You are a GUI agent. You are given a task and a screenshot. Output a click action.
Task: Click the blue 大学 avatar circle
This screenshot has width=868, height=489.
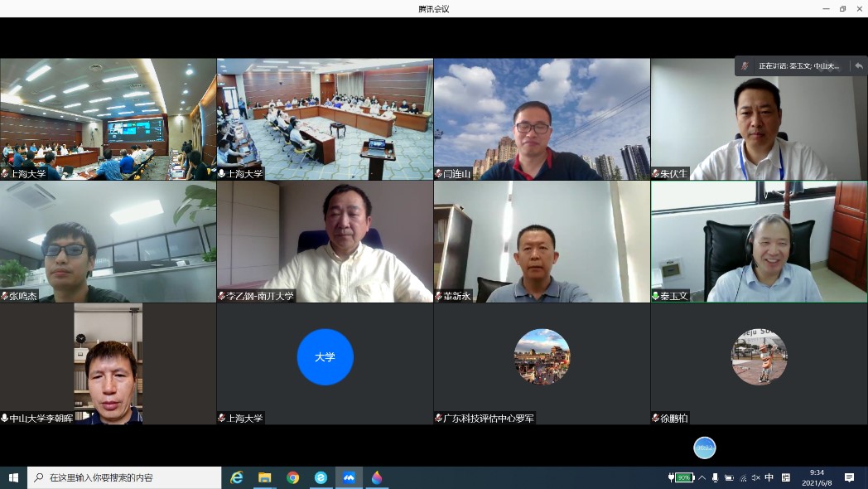[x=325, y=357]
